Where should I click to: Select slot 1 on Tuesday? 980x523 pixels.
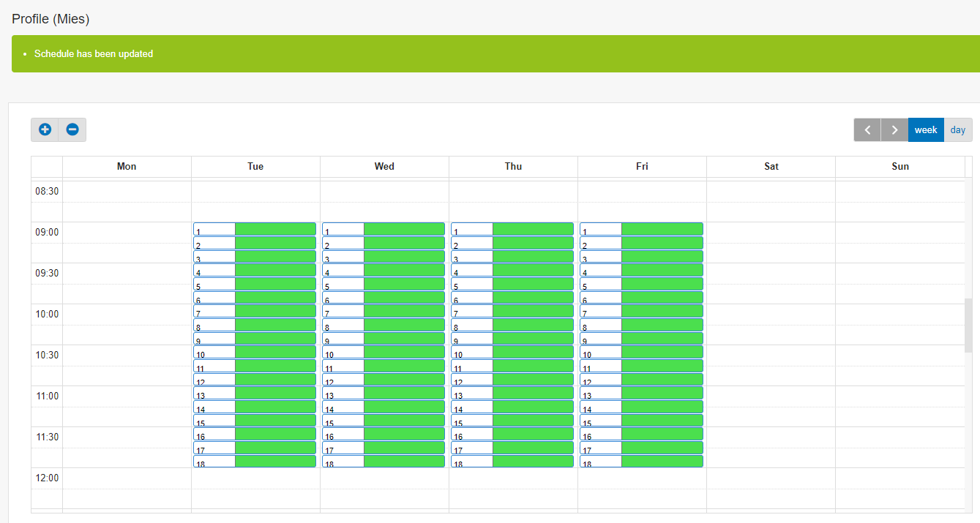[x=255, y=229]
